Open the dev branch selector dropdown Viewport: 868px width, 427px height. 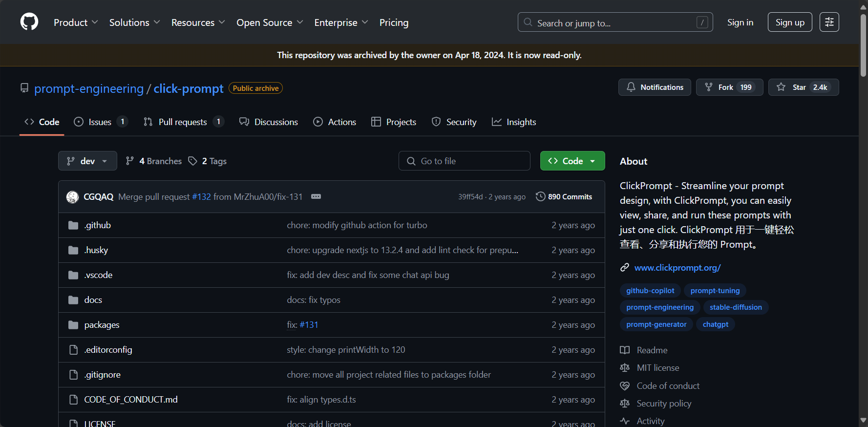87,161
